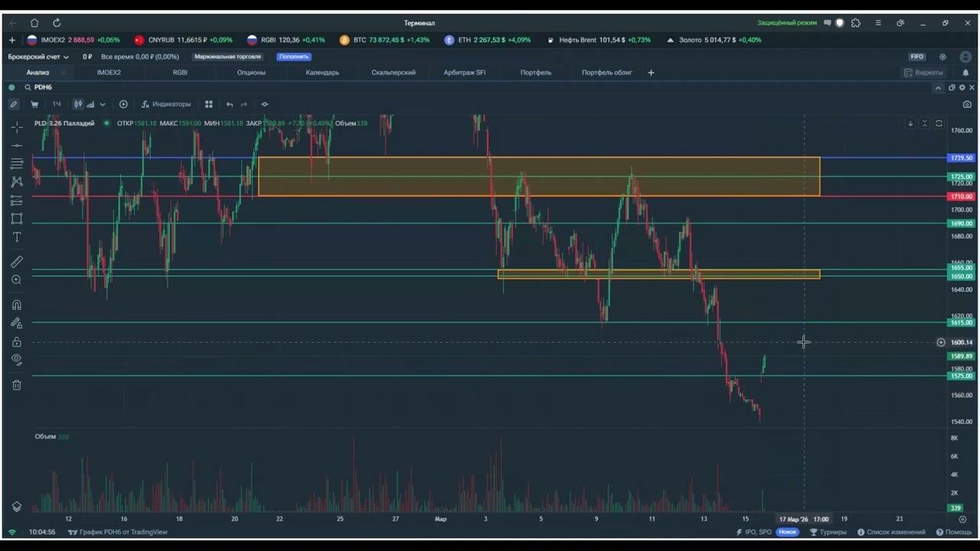This screenshot has height=551, width=980.
Task: Open chart layout grid selector
Action: [208, 104]
